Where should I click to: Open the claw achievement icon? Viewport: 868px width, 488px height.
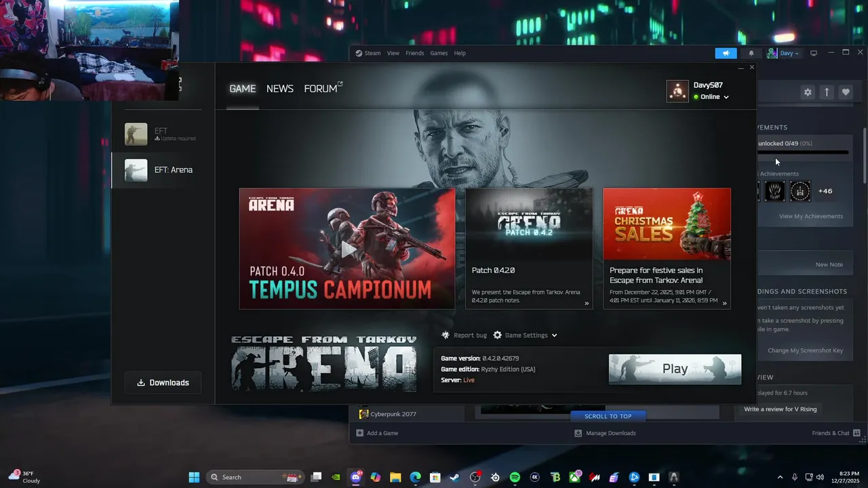coord(775,191)
